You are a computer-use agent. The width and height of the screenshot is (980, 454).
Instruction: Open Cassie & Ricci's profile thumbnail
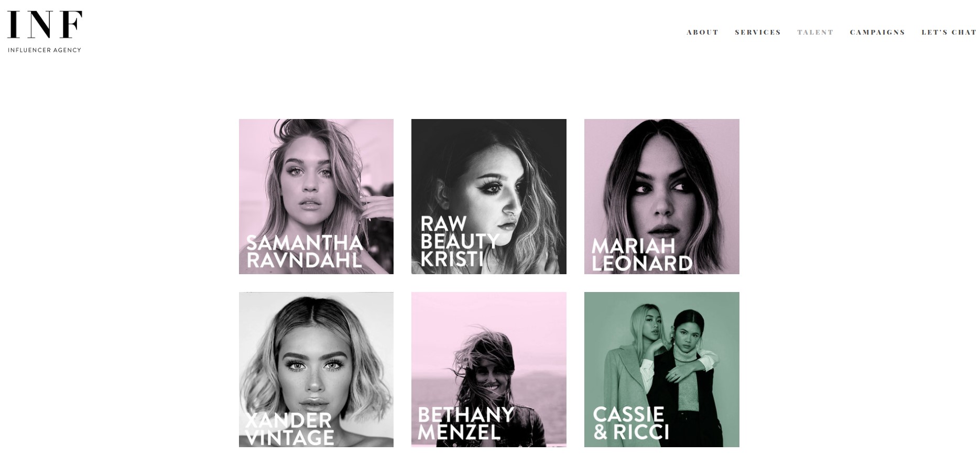click(662, 370)
